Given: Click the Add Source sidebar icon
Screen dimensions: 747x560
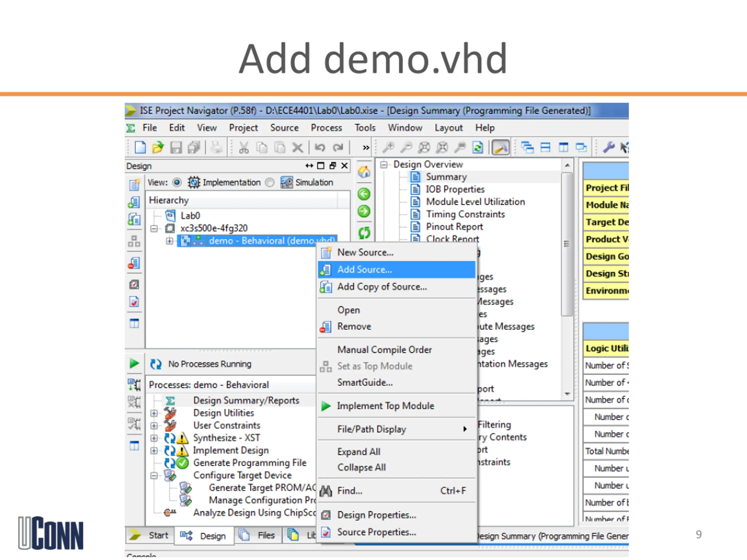Looking at the screenshot, I should [134, 202].
